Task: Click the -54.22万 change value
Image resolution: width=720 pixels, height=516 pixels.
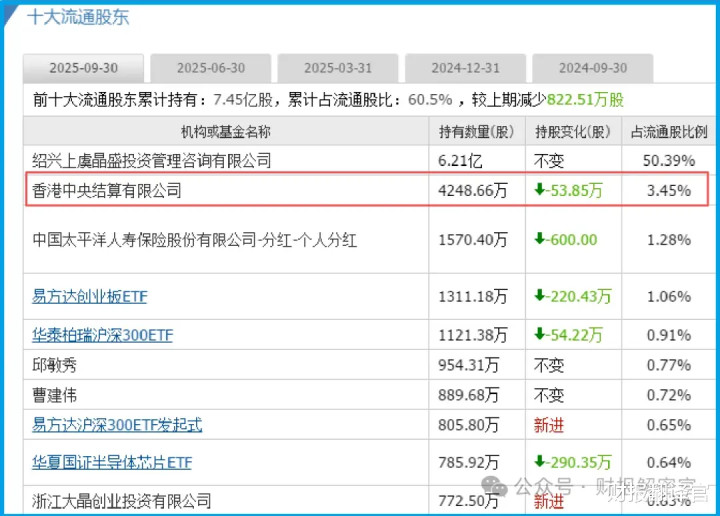Action: (568, 335)
